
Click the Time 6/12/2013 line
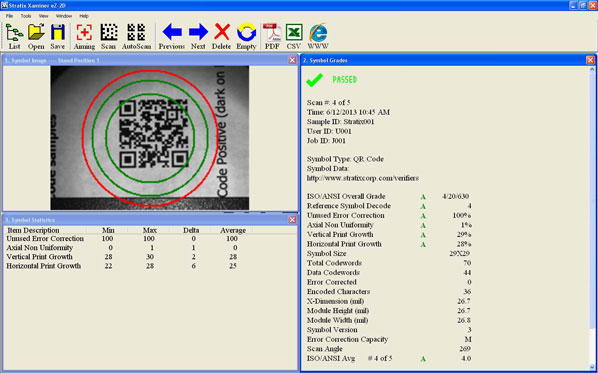(x=348, y=112)
